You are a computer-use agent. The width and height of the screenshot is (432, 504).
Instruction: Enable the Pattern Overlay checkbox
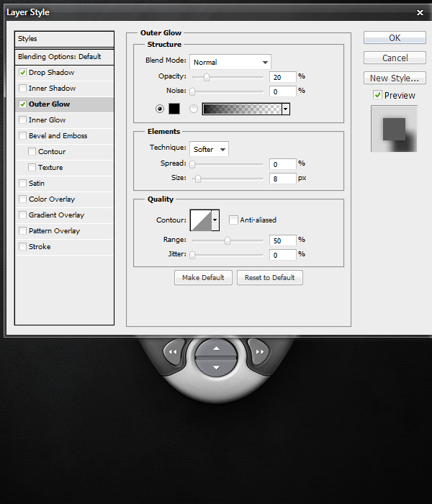[x=22, y=231]
